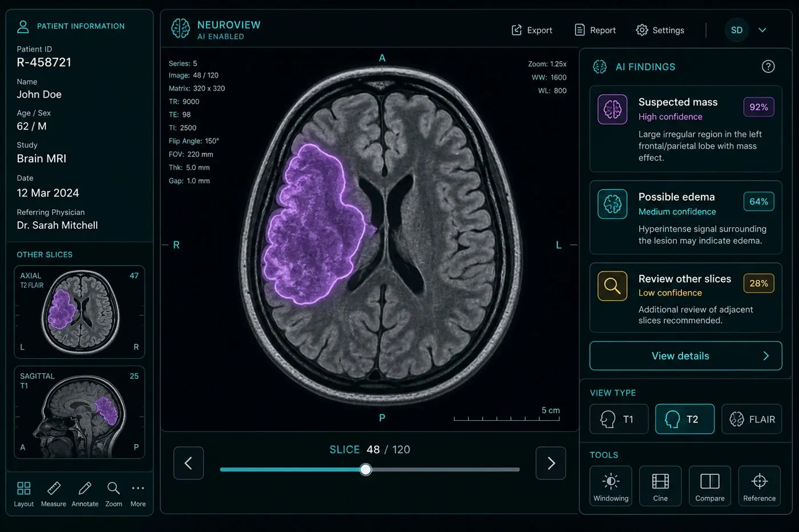799x532 pixels.
Task: Click the Dr. Sarah Mitchell name
Action: [57, 225]
